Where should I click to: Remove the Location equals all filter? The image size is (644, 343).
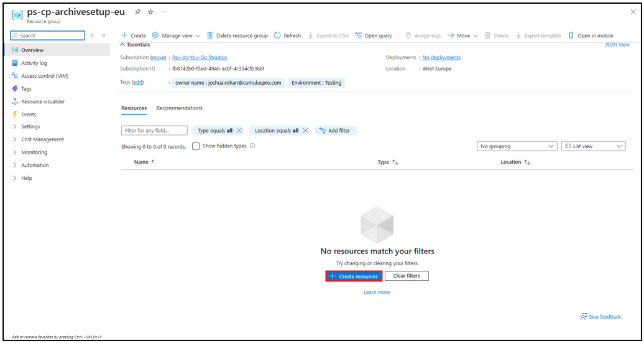click(x=305, y=131)
